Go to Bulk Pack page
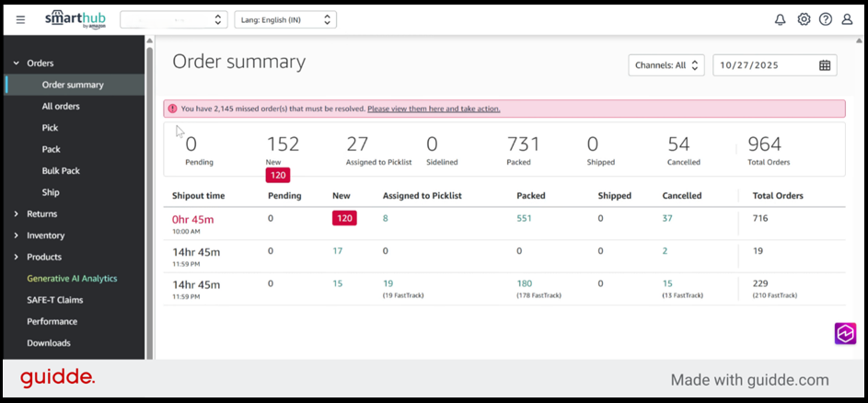The image size is (868, 403). [61, 171]
